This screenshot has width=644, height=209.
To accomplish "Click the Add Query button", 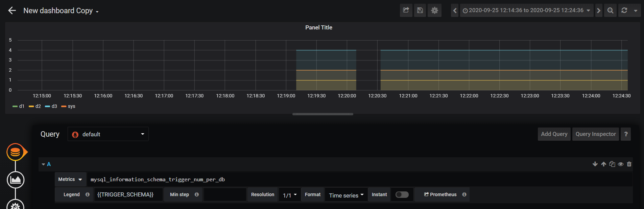I will tap(554, 134).
